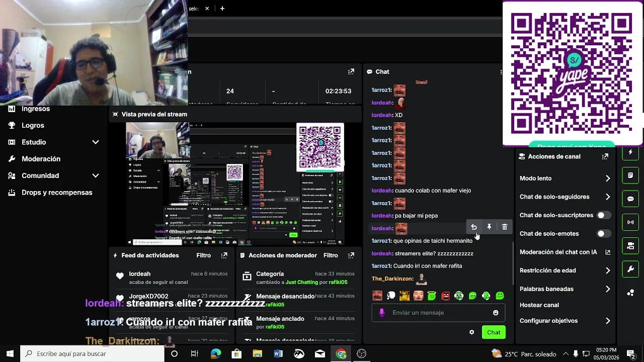Open Microsoft Edge from the taskbar
644x362 pixels.
pyautogui.click(x=216, y=354)
